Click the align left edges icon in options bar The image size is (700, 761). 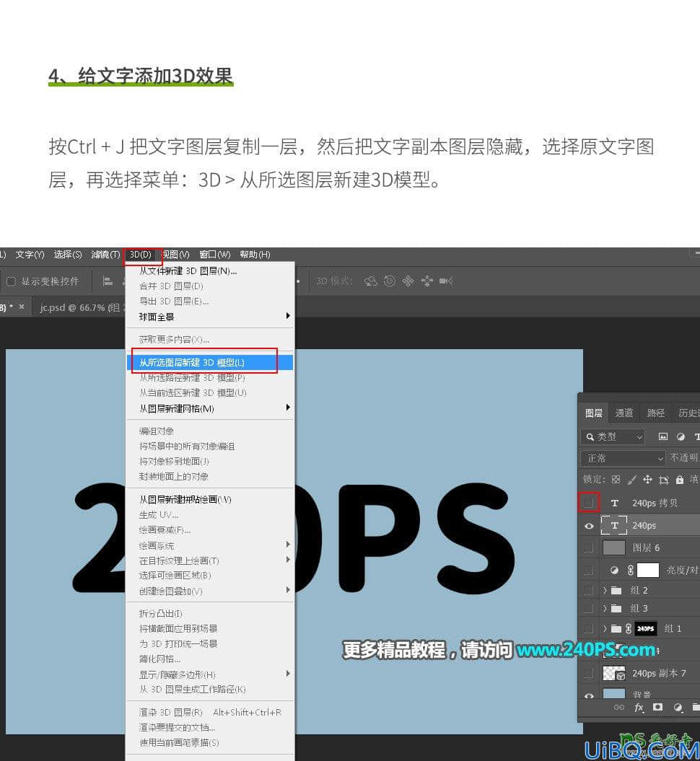[108, 281]
